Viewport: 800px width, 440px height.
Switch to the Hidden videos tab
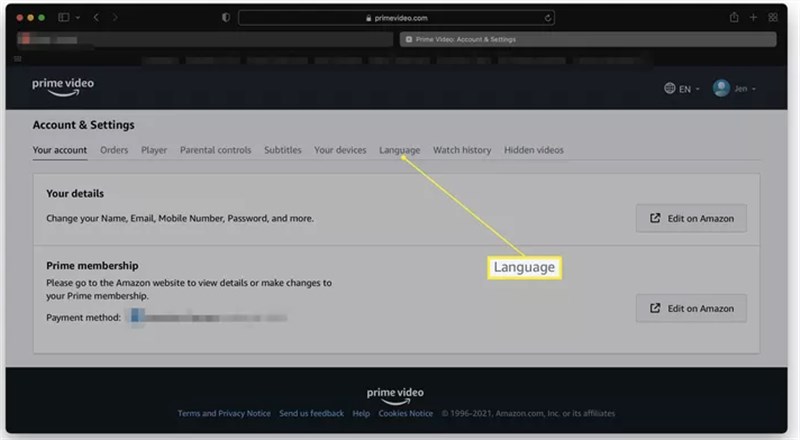tap(534, 150)
